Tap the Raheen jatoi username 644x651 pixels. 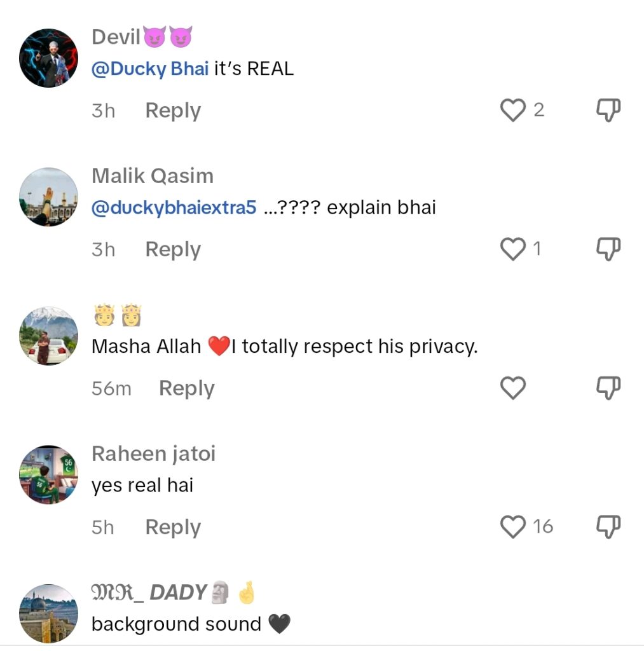[x=153, y=454]
